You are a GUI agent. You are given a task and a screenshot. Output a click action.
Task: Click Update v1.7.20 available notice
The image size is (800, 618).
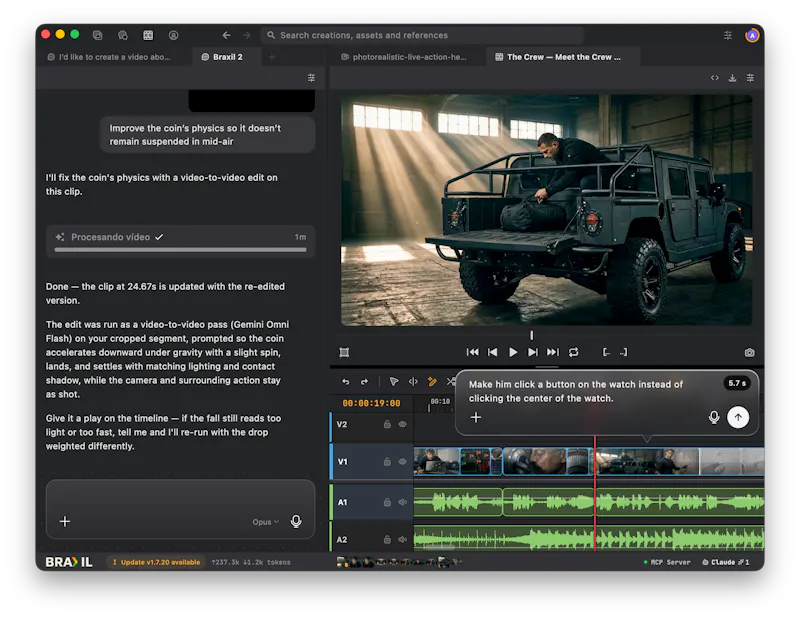point(156,562)
